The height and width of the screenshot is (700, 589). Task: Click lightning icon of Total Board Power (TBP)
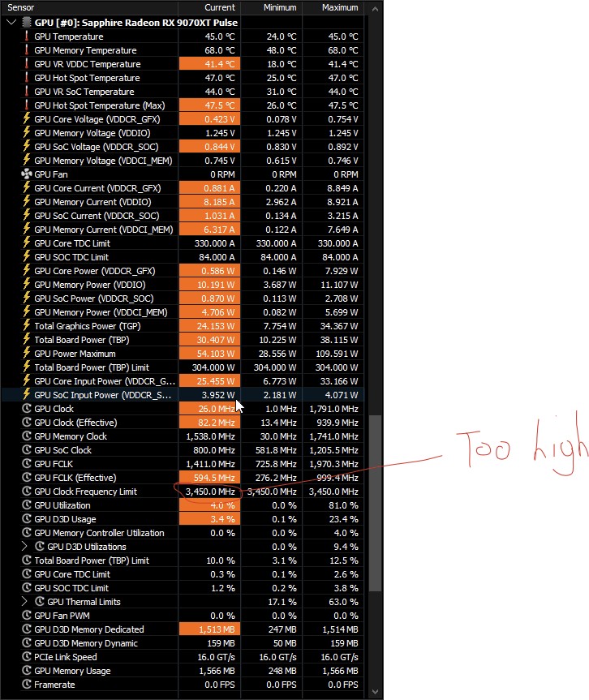(x=27, y=340)
